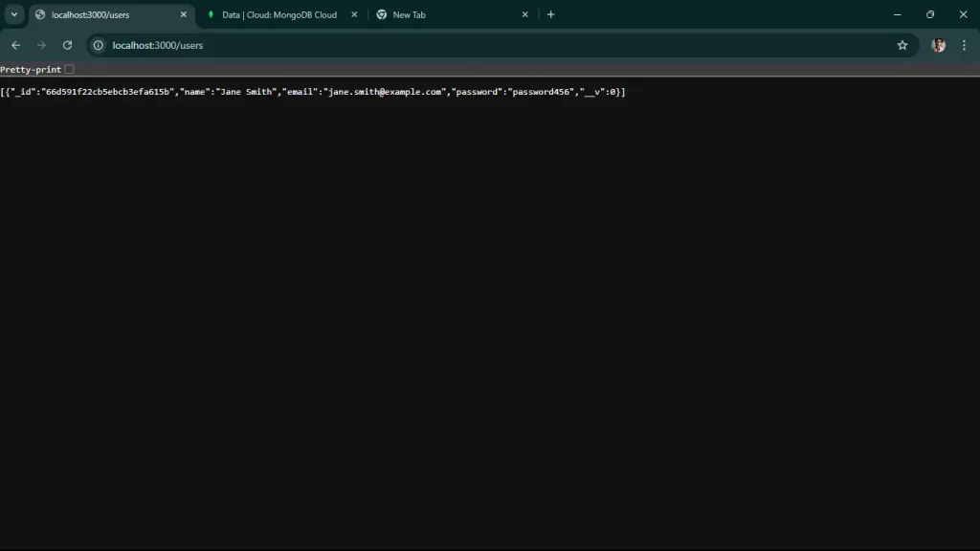Enable the Pretty-print checkbox
The width and height of the screenshot is (980, 551).
click(68, 69)
